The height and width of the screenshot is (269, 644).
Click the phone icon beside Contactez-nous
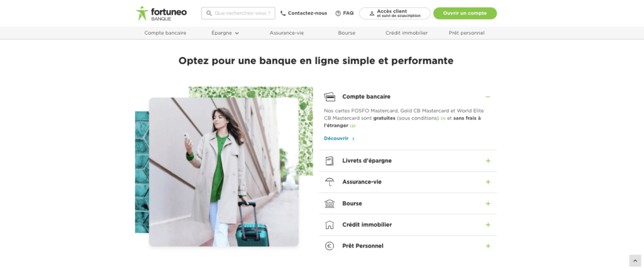pyautogui.click(x=282, y=13)
